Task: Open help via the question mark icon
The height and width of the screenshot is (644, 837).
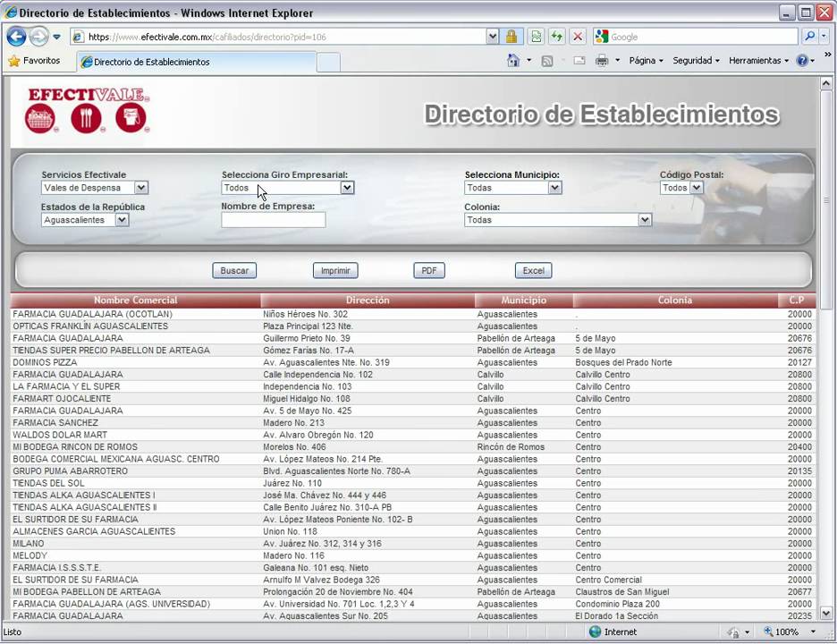Action: pyautogui.click(x=801, y=59)
